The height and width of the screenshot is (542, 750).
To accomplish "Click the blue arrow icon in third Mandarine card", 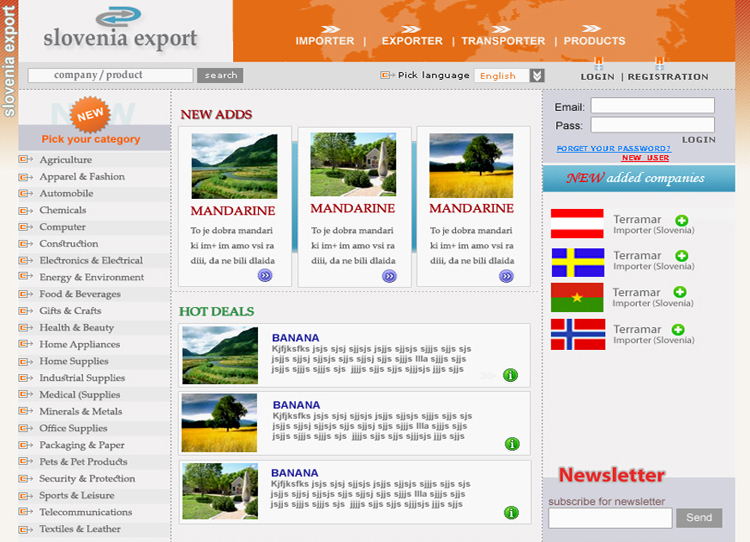I will (506, 276).
